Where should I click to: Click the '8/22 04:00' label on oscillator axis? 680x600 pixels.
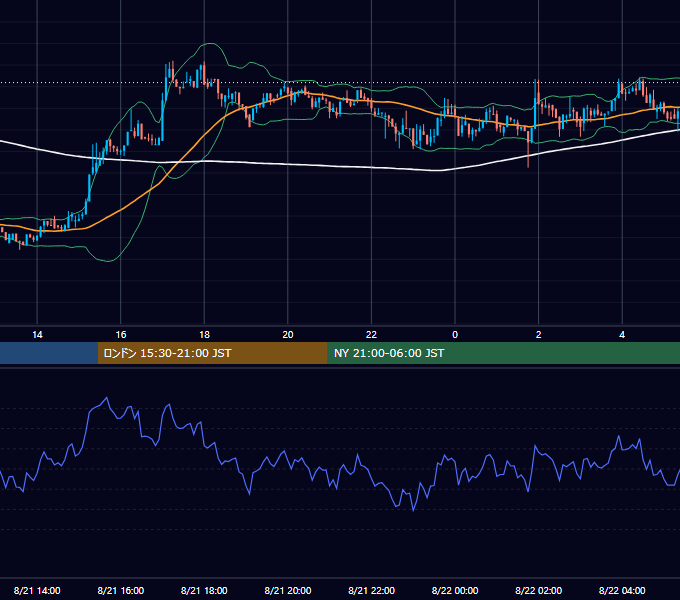[x=622, y=590]
